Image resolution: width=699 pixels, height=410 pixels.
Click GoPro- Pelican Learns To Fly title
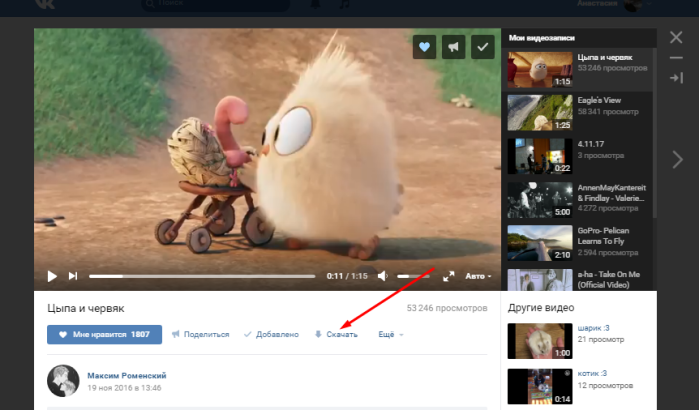pos(603,236)
